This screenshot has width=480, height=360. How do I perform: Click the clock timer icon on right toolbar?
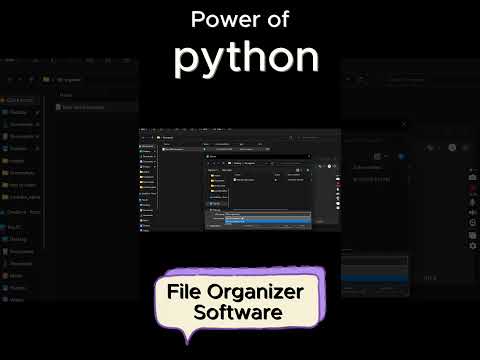[472, 223]
